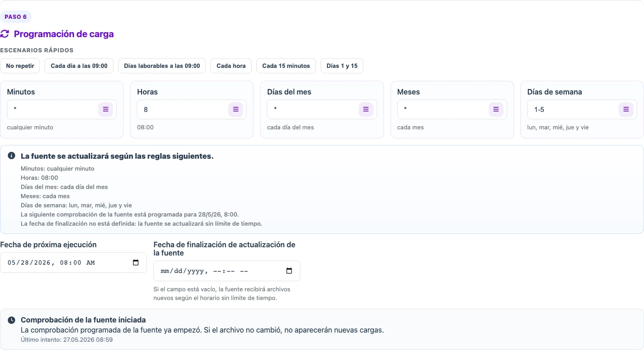
Task: Click 'Minutos: cualquier minuto' rule line
Action: [x=57, y=168]
